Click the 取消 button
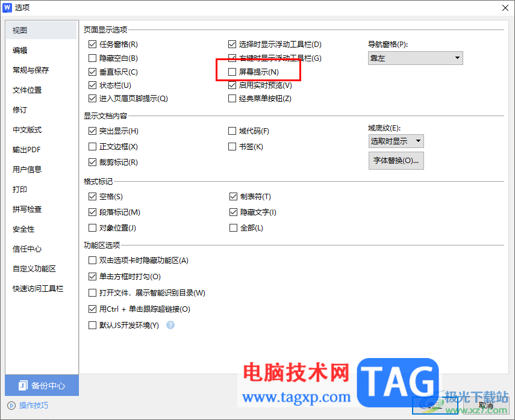Image resolution: width=515 pixels, height=420 pixels. click(x=485, y=406)
